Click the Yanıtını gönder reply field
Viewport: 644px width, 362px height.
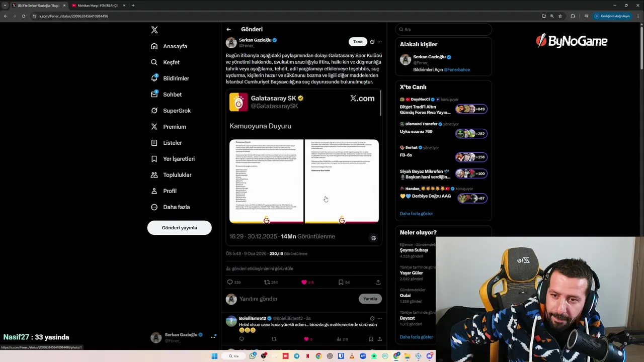click(297, 299)
